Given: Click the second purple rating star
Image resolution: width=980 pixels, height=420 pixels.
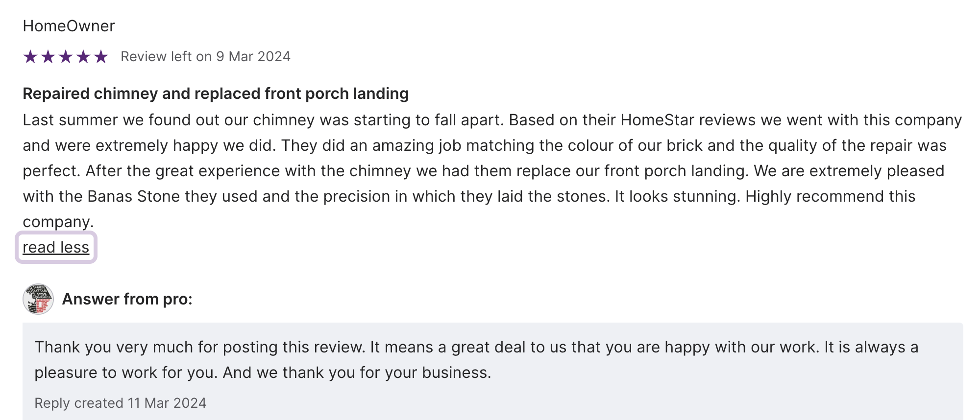Looking at the screenshot, I should (x=48, y=57).
